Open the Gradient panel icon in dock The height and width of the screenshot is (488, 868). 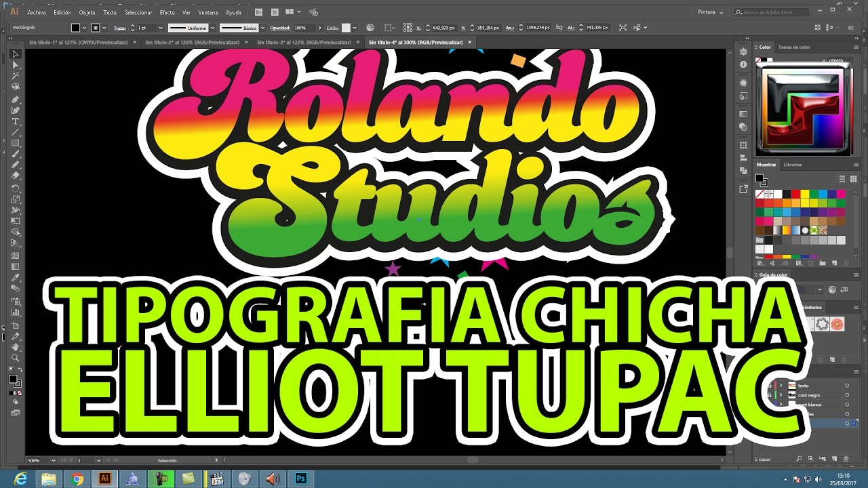pos(744,113)
